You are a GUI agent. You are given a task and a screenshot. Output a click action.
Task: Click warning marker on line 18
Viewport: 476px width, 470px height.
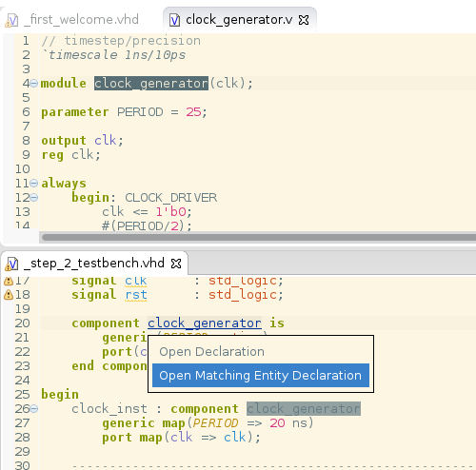pos(9,295)
